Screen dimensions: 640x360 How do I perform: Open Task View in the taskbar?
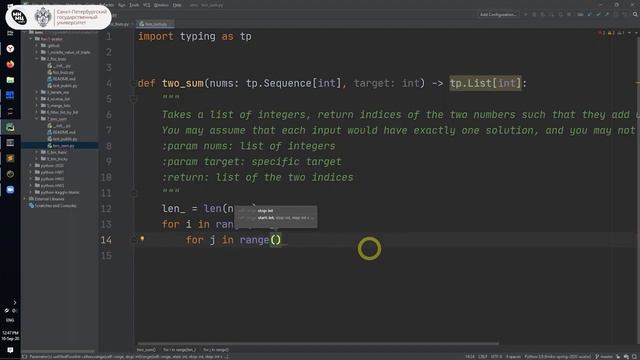[x=10, y=33]
